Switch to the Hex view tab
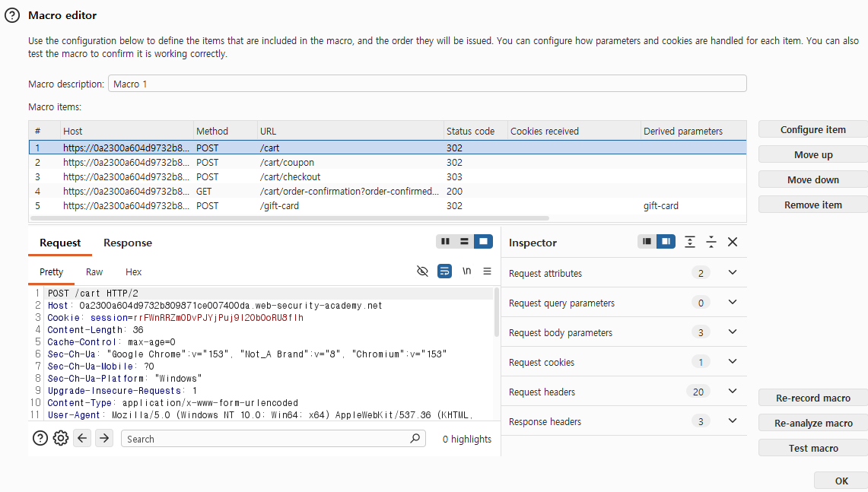868x492 pixels. [x=133, y=271]
